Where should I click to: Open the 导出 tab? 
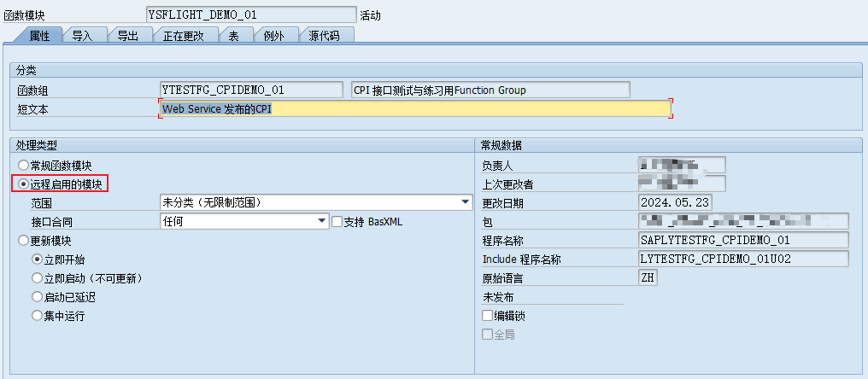point(127,36)
